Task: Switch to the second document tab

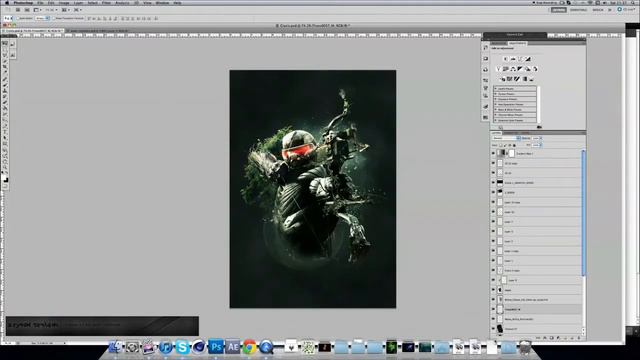Action: click(98, 31)
